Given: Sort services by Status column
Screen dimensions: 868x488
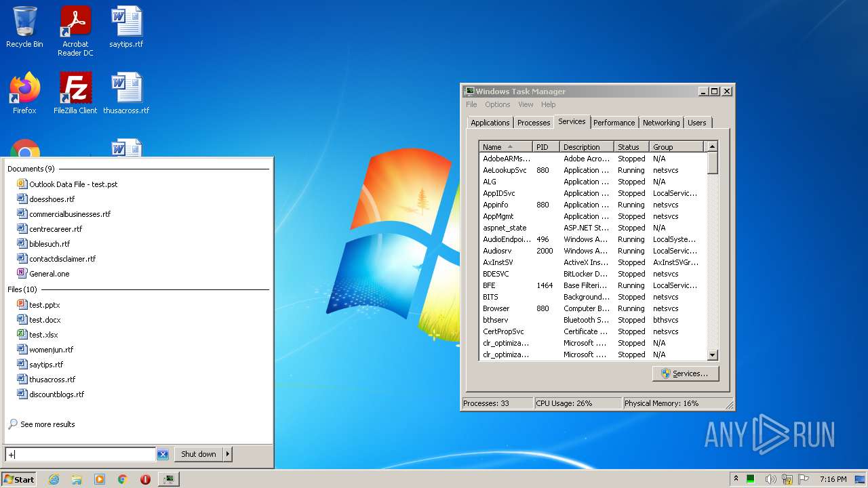Looking at the screenshot, I should coord(631,147).
